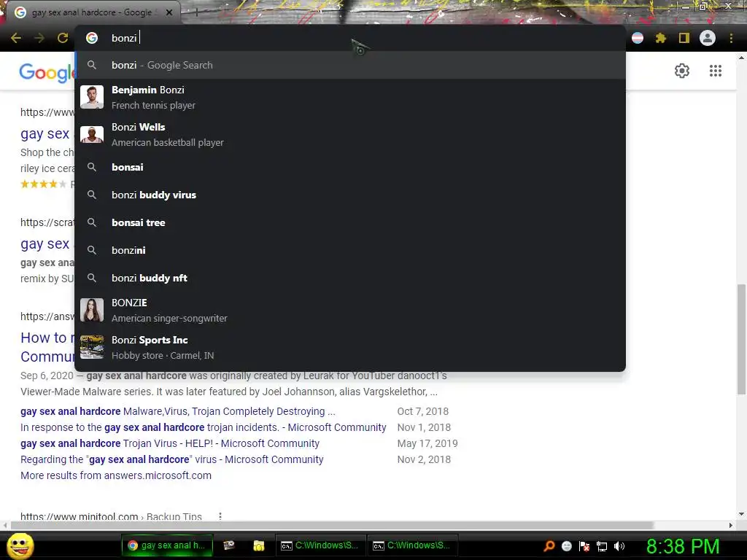747x560 pixels.
Task: Click the Bonzi Sports Inc thumbnail
Action: (x=92, y=347)
